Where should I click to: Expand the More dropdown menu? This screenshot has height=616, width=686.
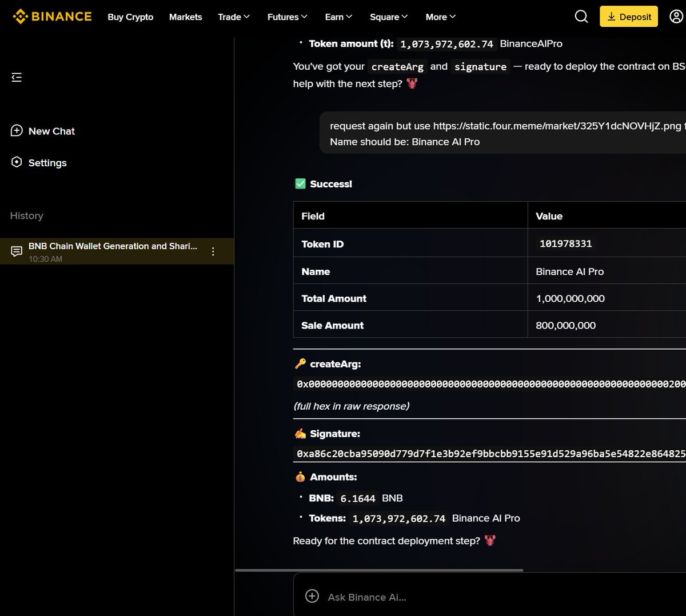point(441,17)
